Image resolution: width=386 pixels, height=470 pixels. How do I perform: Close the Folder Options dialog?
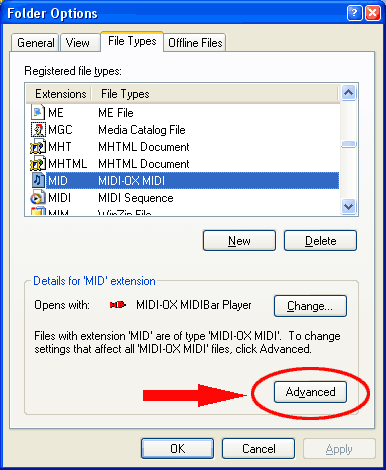pyautogui.click(x=373, y=13)
